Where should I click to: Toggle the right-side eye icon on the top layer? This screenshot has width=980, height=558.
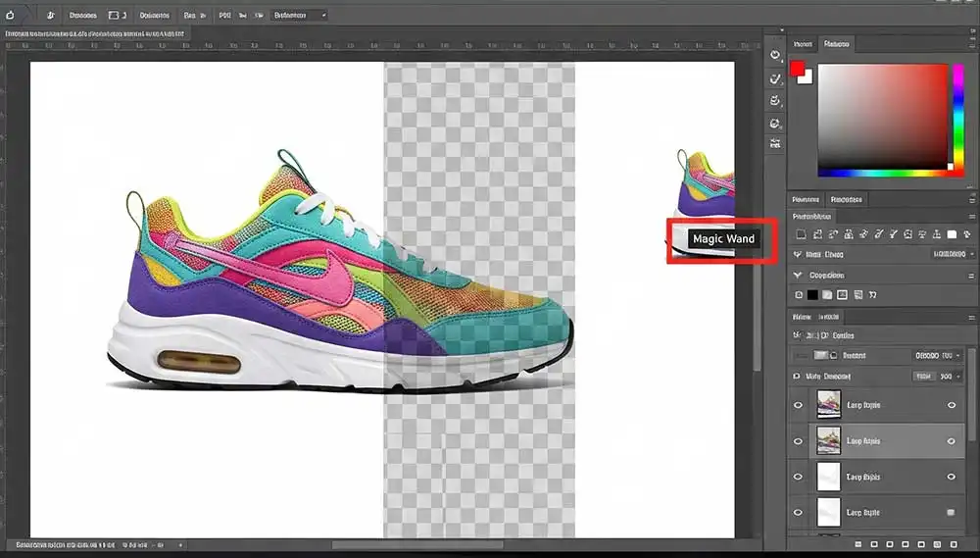pos(952,405)
